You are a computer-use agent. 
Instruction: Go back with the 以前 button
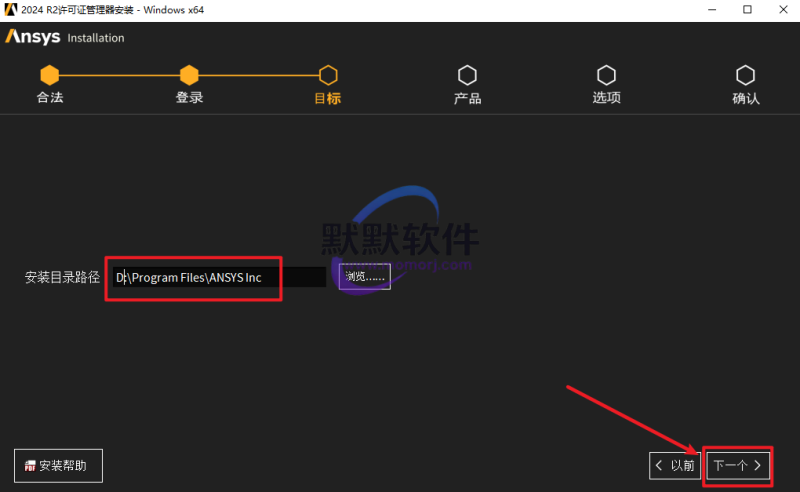coord(675,465)
